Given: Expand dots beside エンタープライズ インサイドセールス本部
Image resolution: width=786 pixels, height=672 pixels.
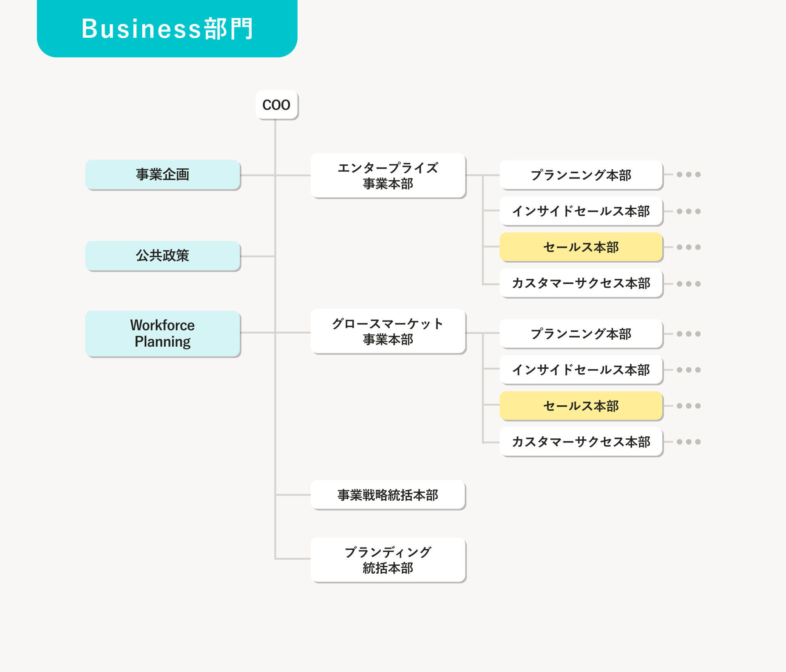Looking at the screenshot, I should 688,211.
